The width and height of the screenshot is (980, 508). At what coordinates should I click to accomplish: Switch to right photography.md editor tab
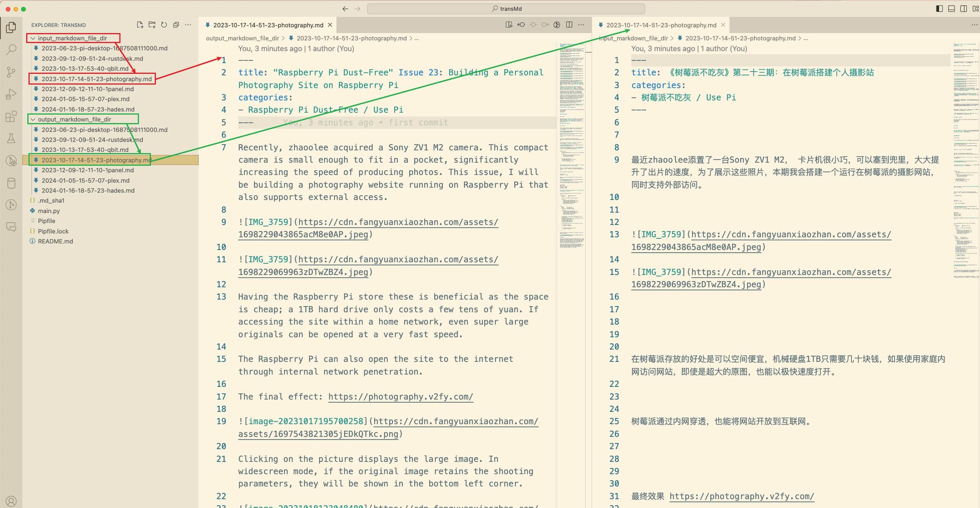coord(661,25)
